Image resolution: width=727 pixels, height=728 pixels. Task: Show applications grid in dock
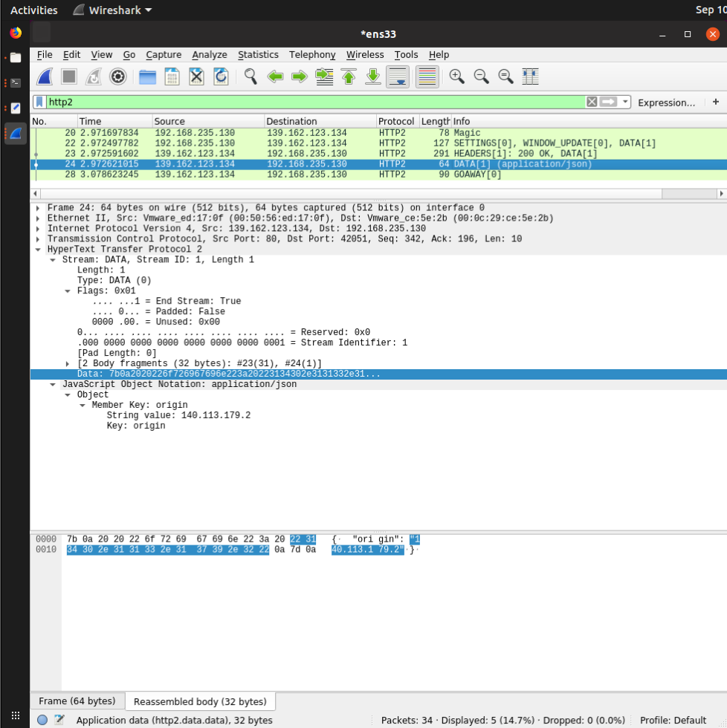click(x=16, y=715)
